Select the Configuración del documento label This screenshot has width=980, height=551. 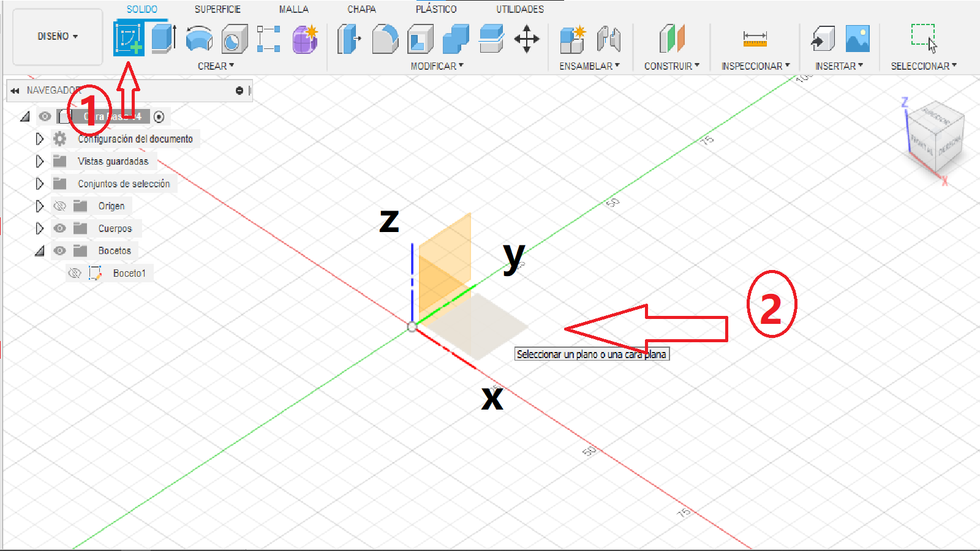(x=135, y=139)
